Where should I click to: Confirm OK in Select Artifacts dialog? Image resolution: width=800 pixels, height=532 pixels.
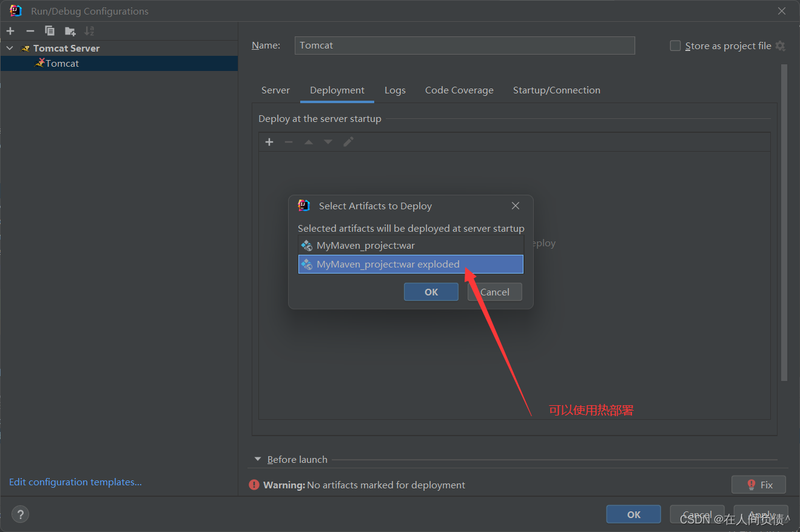pyautogui.click(x=431, y=292)
